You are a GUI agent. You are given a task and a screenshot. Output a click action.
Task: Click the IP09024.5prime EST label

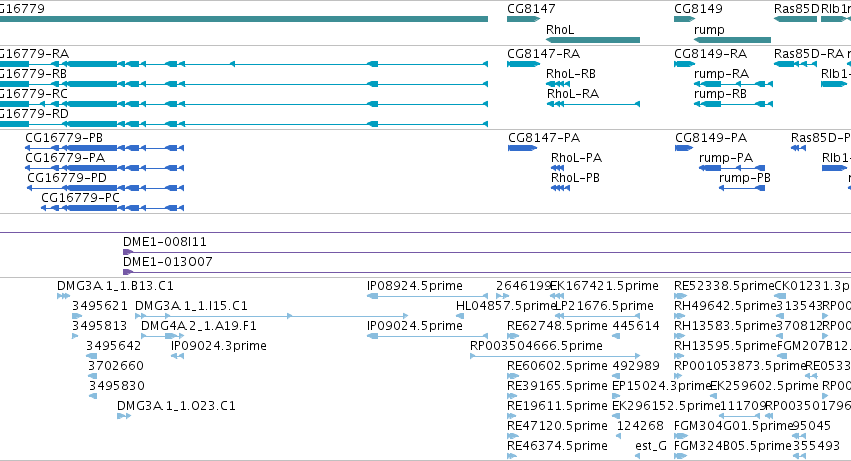pyautogui.click(x=415, y=326)
